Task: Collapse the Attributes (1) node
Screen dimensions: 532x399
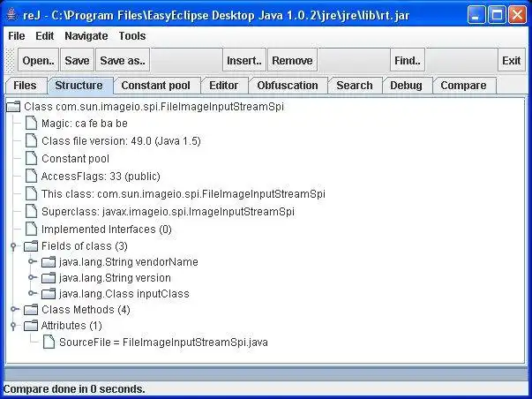Action: 13,326
